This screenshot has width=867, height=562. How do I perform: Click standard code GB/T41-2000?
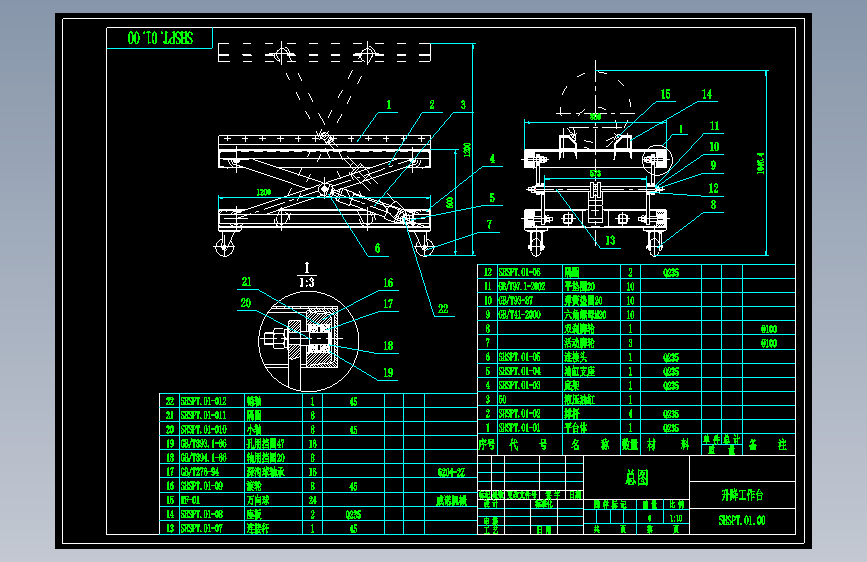(x=519, y=315)
